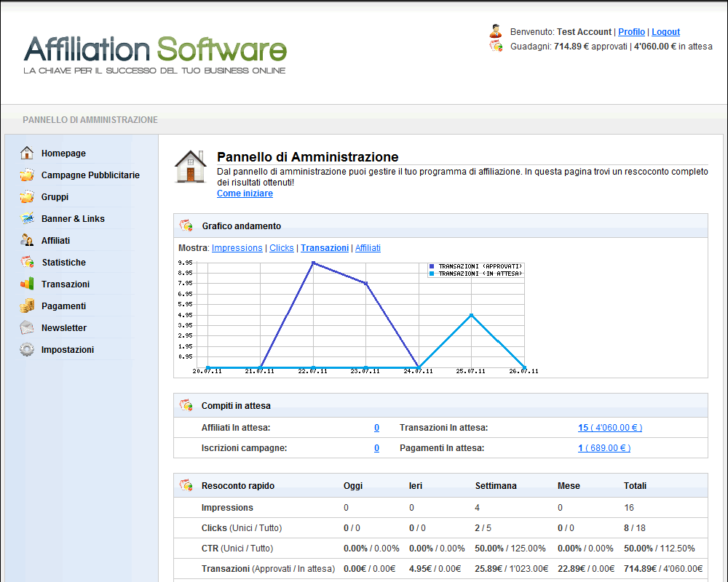Click the Statistiche icon in sidebar

pyautogui.click(x=27, y=263)
